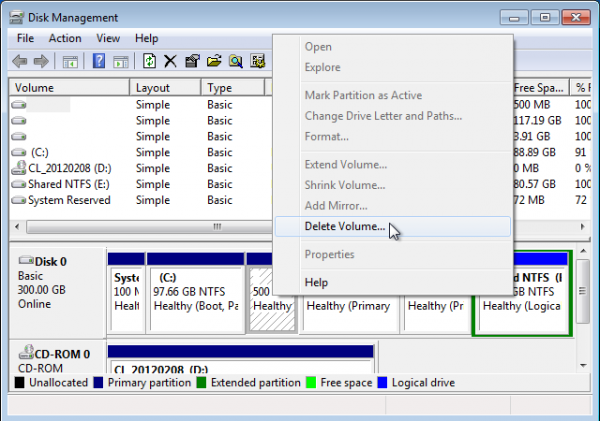Click the disk view scroll down arrow

tap(583, 366)
